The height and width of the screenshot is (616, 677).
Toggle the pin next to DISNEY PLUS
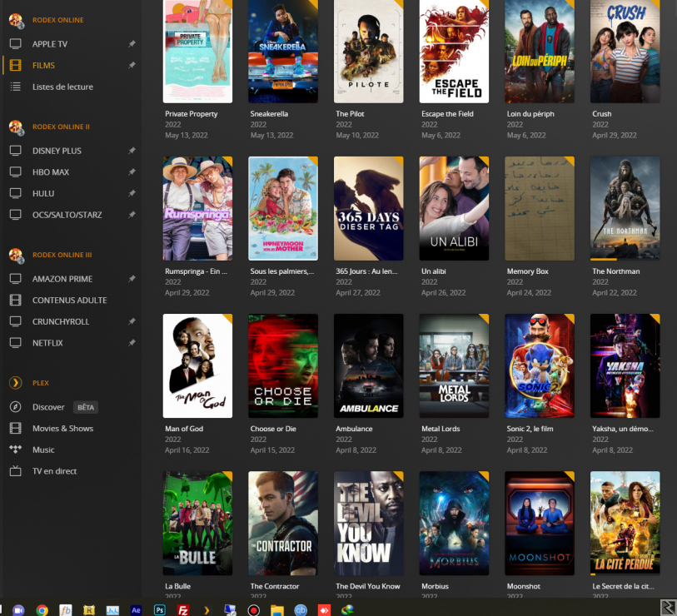pyautogui.click(x=132, y=151)
